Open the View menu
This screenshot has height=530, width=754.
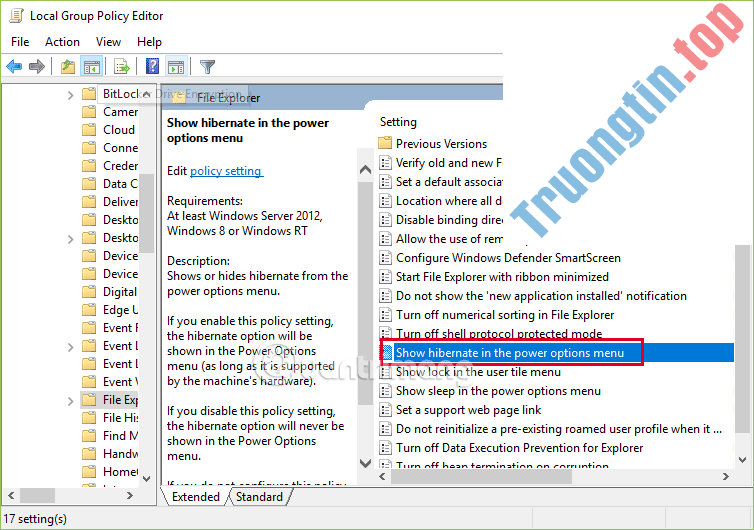[x=108, y=42]
